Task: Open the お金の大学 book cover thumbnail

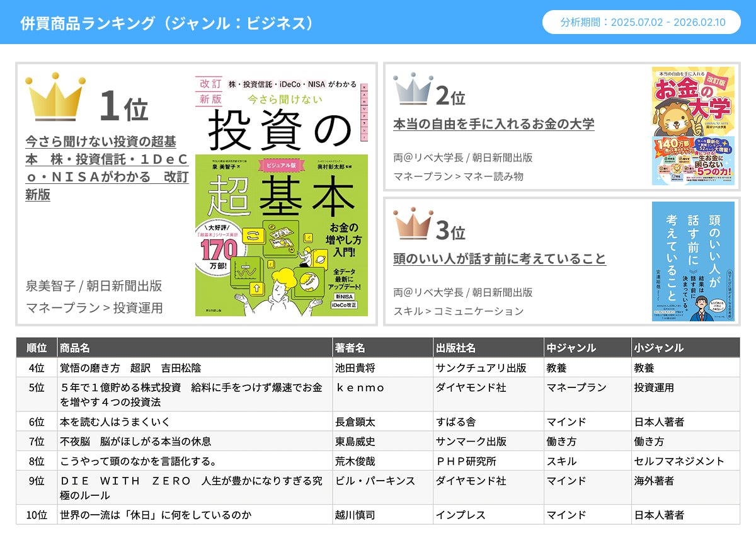Action: 693,126
